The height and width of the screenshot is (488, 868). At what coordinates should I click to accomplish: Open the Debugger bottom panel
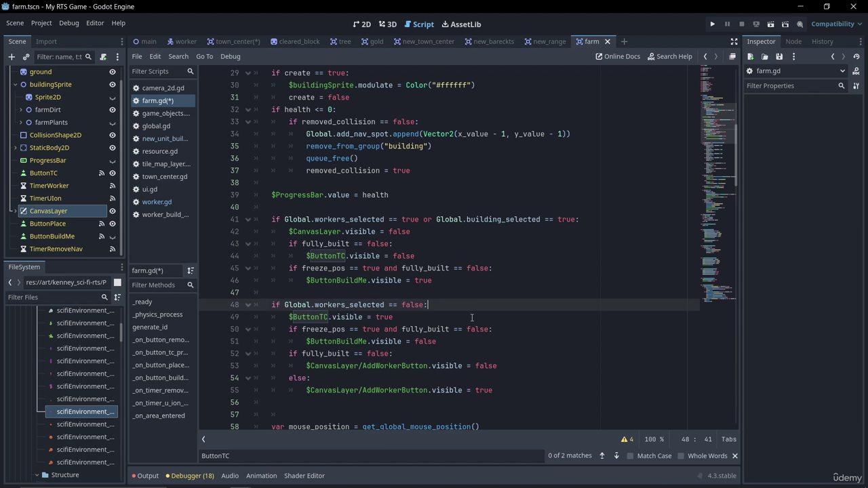point(190,476)
